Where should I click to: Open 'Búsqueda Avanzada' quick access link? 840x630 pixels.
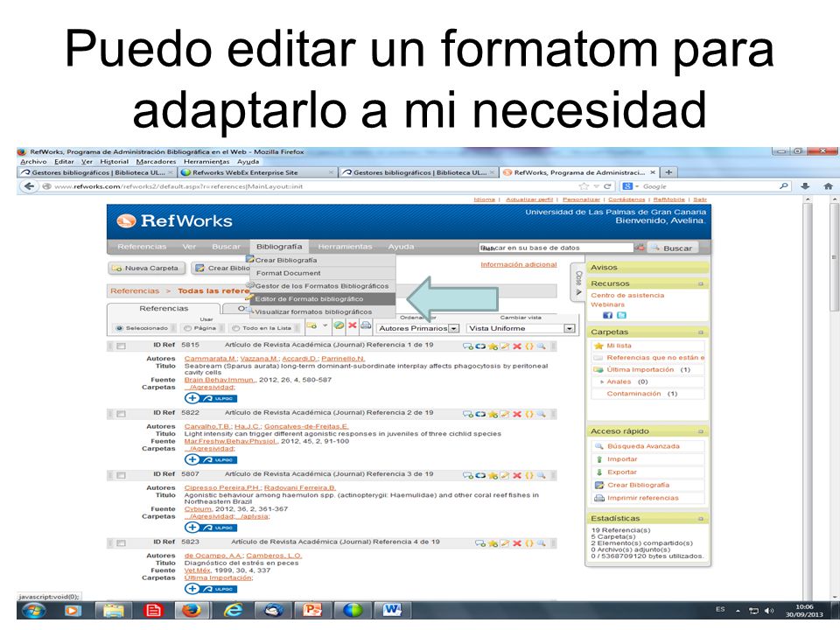643,446
